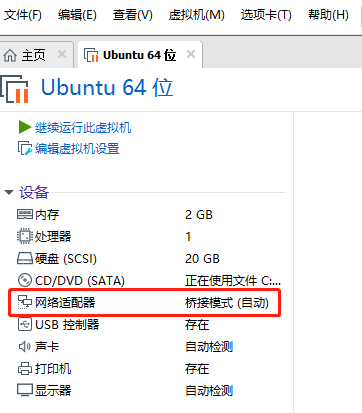This screenshot has height=413, width=362.
Task: Click the hard disk drive icon
Action: click(x=25, y=258)
